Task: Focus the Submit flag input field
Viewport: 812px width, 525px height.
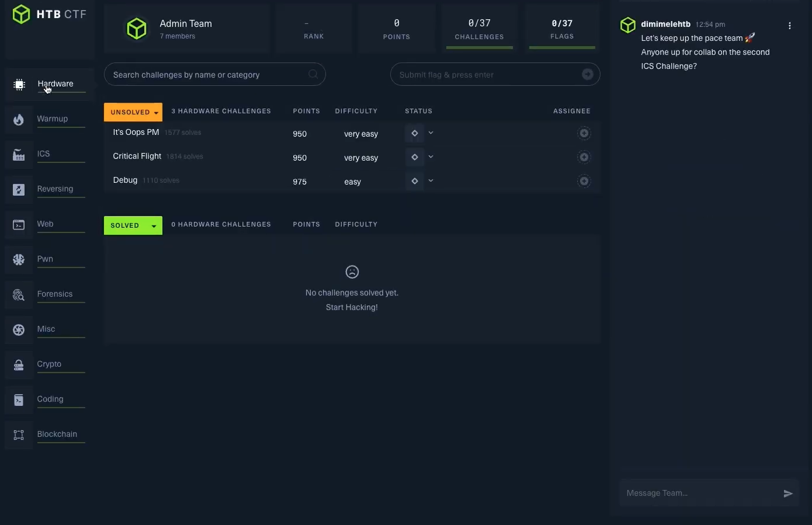Action: coord(495,75)
